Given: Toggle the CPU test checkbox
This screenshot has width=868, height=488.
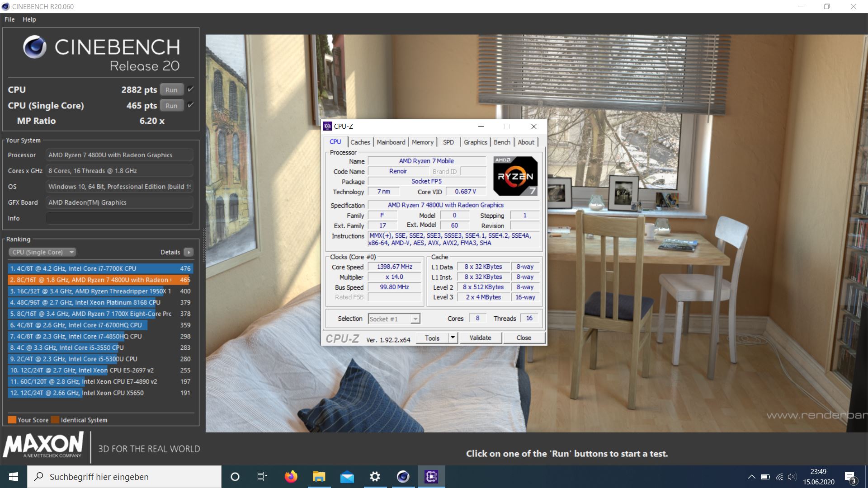Looking at the screenshot, I should coord(191,89).
